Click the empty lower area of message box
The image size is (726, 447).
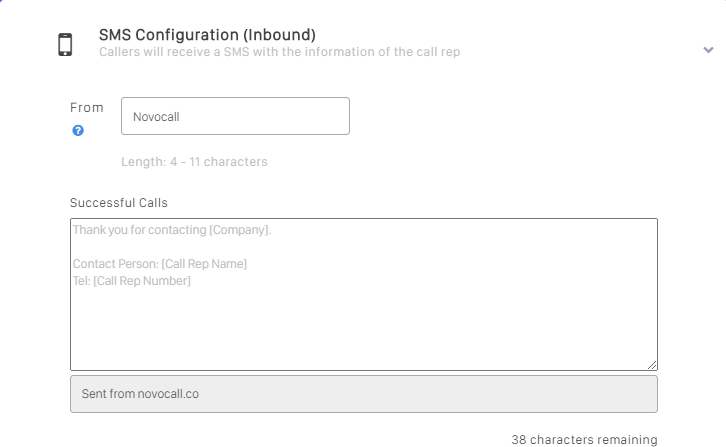click(x=363, y=335)
